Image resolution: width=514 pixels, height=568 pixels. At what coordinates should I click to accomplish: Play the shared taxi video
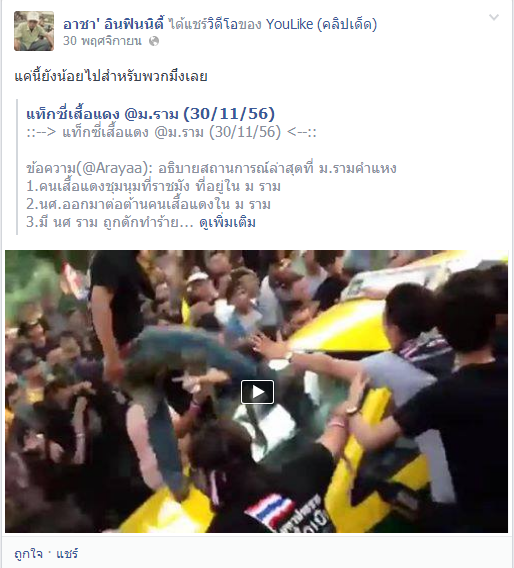[x=257, y=392]
